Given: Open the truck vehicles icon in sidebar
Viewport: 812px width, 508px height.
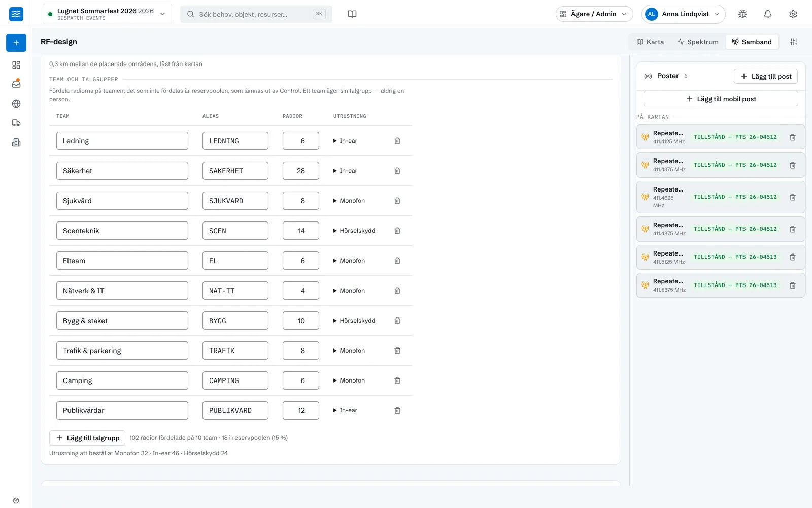Looking at the screenshot, I should point(16,123).
